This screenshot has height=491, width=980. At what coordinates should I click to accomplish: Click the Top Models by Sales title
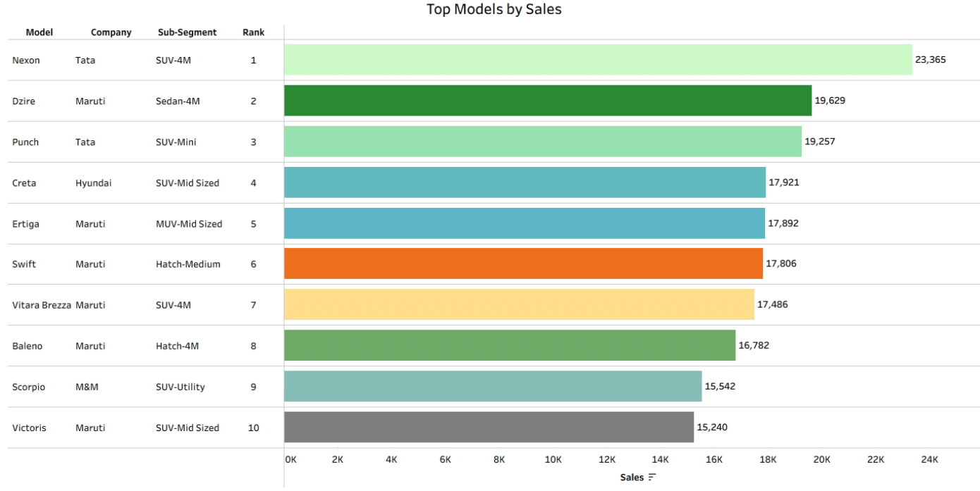[x=494, y=10]
